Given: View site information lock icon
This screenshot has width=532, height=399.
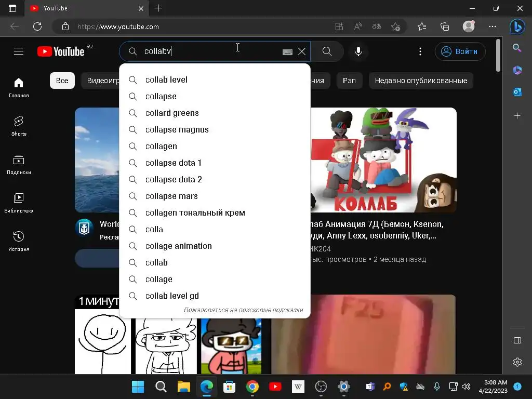Looking at the screenshot, I should point(65,26).
